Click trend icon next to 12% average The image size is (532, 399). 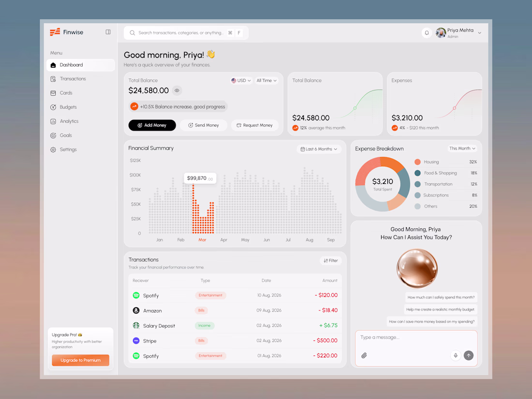tap(296, 128)
